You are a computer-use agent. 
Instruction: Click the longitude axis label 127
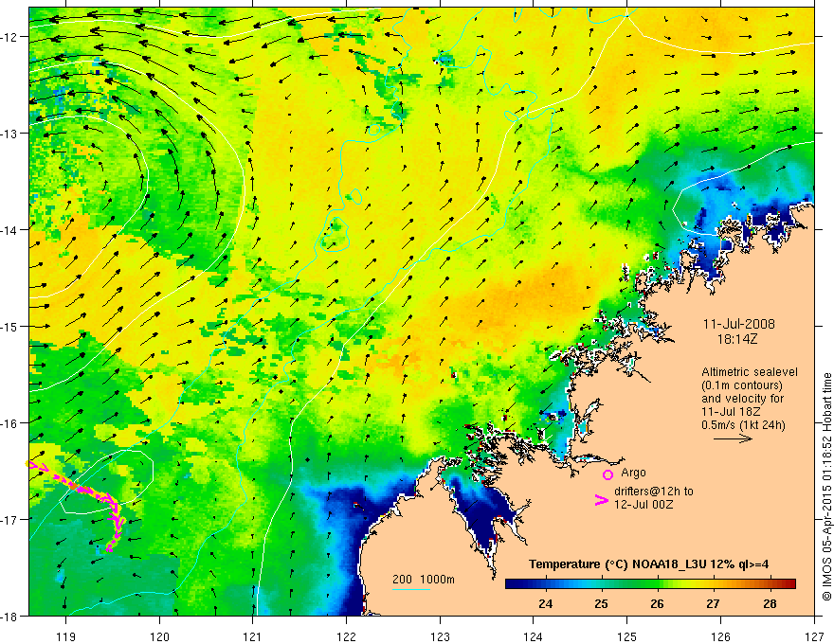click(814, 636)
